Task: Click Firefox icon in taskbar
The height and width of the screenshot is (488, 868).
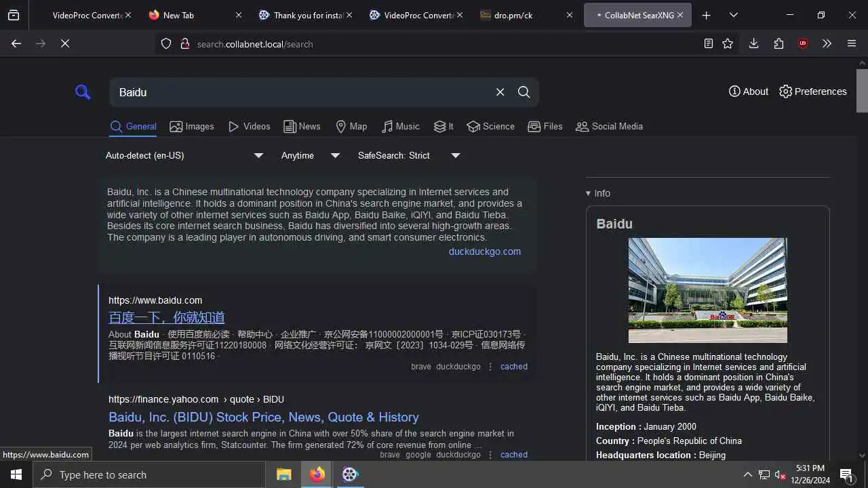Action: coord(317,474)
